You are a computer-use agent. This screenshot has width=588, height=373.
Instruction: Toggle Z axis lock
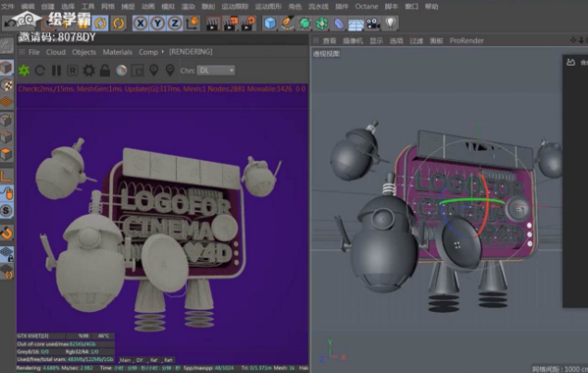point(175,22)
